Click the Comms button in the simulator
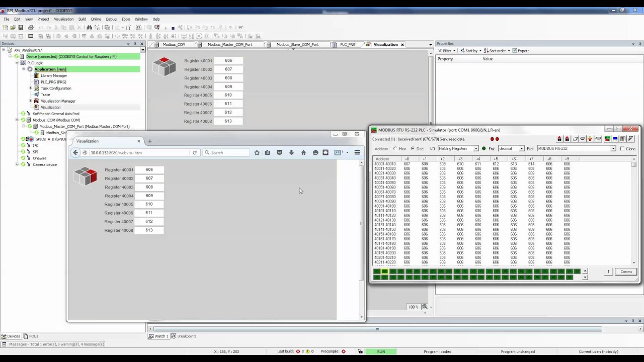This screenshot has height=362, width=644. click(626, 272)
